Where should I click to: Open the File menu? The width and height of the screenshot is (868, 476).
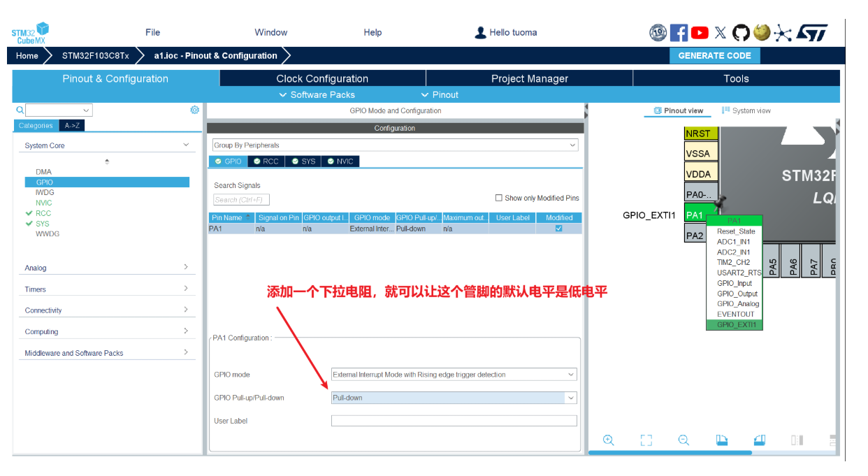pos(153,32)
